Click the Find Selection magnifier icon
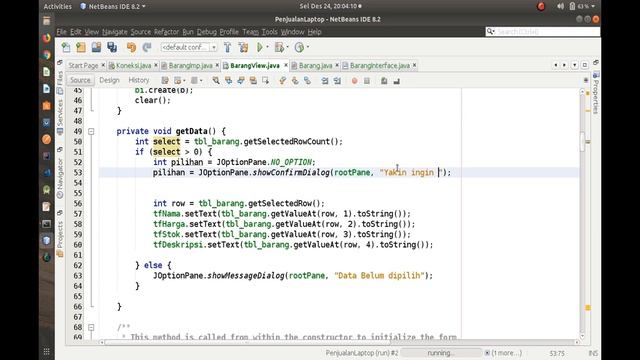Image resolution: width=640 pixels, height=360 pixels. [216, 80]
